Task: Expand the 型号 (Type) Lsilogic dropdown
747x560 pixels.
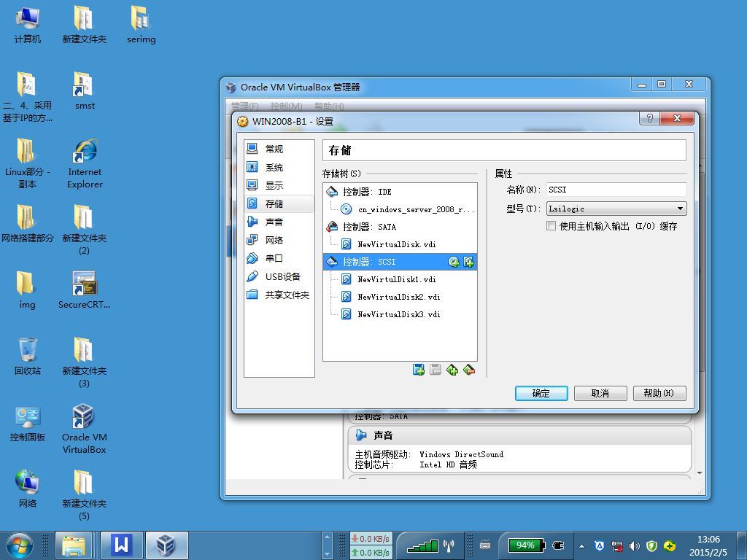Action: (616, 209)
